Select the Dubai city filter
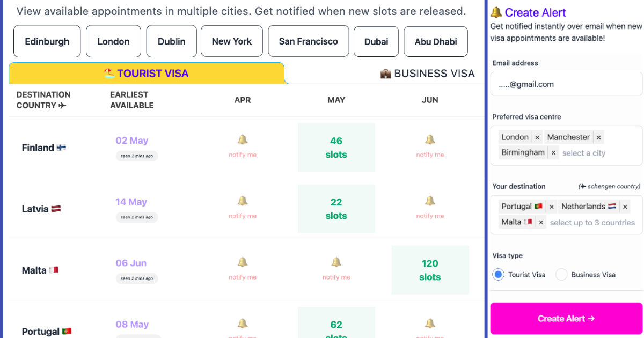Image resolution: width=644 pixels, height=338 pixels. (376, 41)
